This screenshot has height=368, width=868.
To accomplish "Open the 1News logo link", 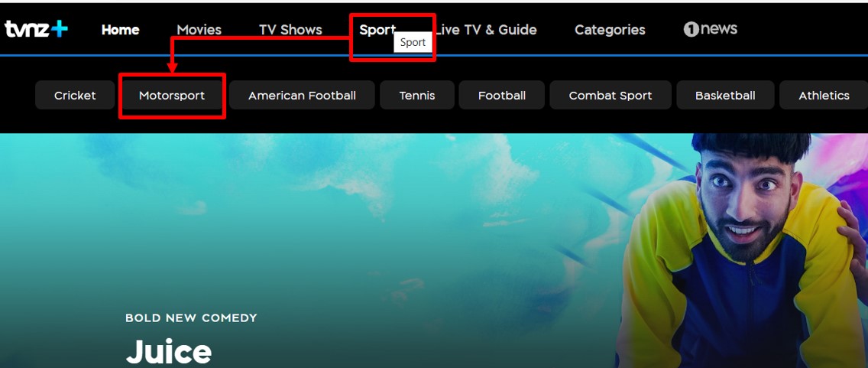I will (711, 29).
